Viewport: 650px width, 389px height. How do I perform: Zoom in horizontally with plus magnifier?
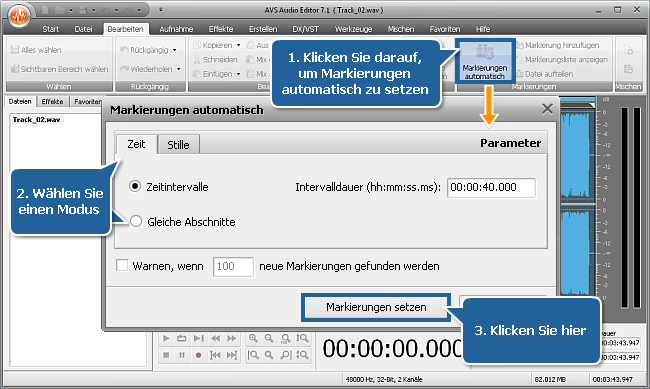(x=253, y=338)
